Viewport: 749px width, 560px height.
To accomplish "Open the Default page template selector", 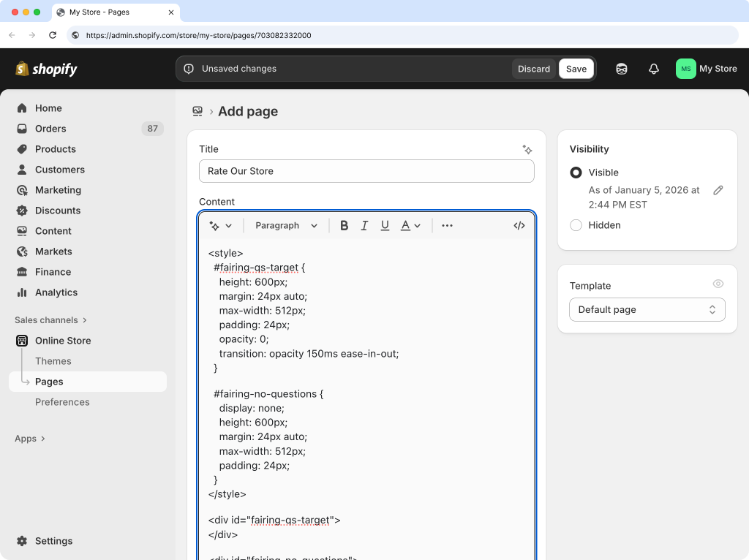I will [x=647, y=309].
